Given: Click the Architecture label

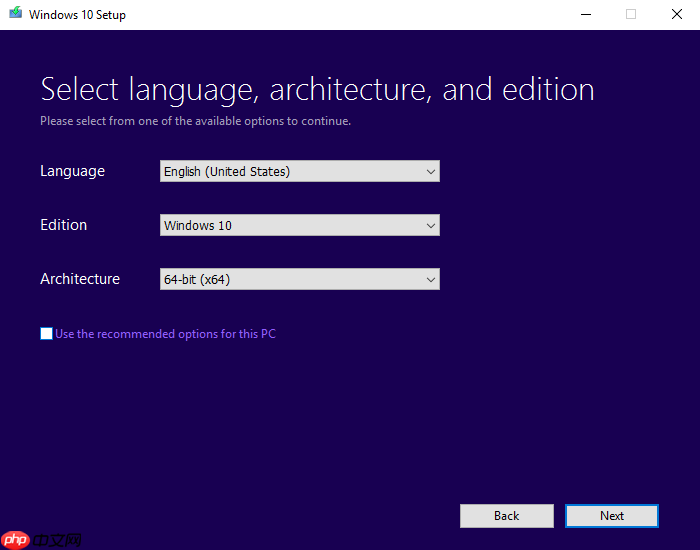Looking at the screenshot, I should (80, 279).
